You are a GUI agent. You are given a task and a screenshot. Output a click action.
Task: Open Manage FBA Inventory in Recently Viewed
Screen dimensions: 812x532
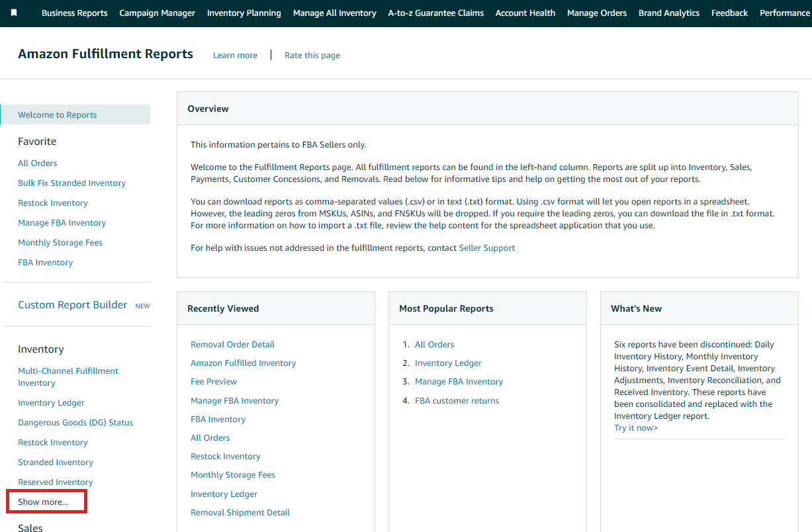click(x=235, y=401)
